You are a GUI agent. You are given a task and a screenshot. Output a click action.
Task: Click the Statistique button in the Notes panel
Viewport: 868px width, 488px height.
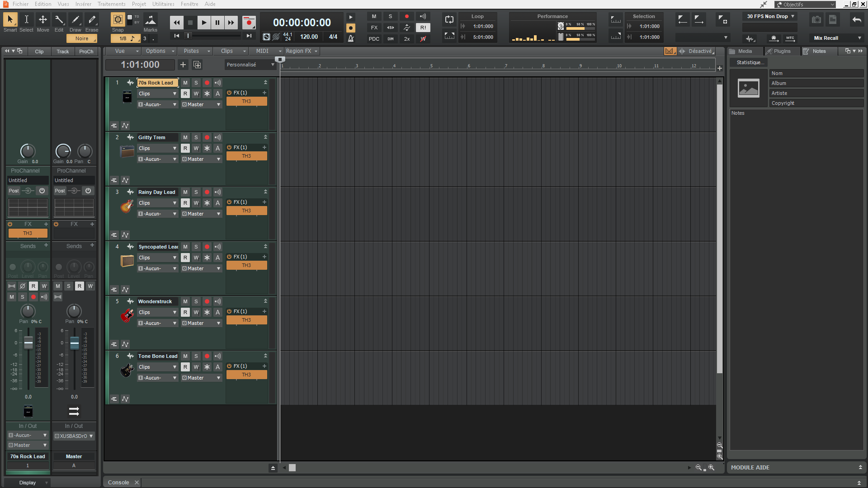(x=748, y=62)
